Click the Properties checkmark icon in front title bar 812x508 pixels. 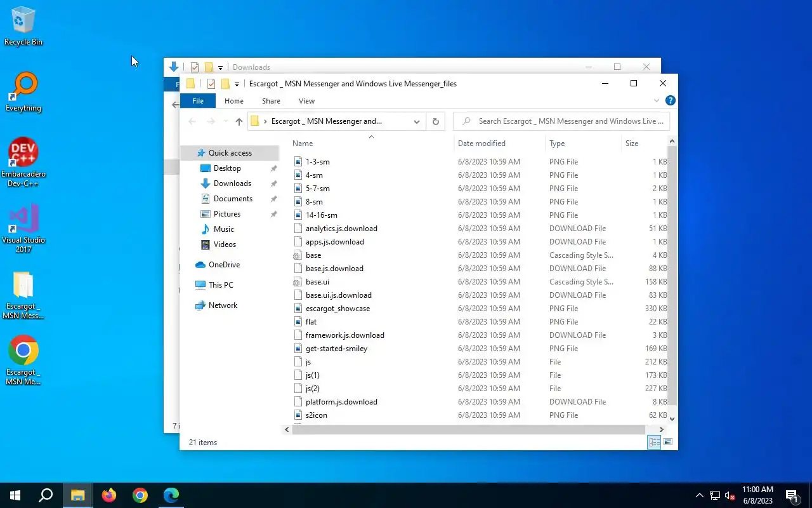[211, 84]
